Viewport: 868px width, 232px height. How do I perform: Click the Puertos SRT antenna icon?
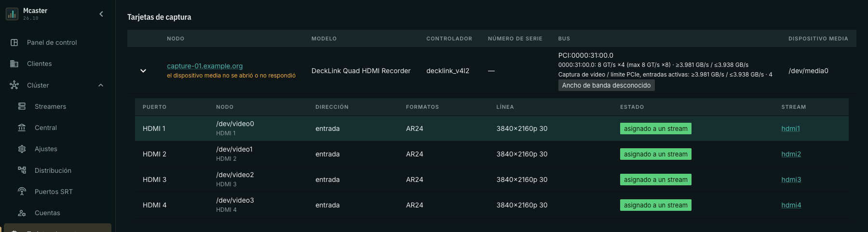[x=22, y=191]
